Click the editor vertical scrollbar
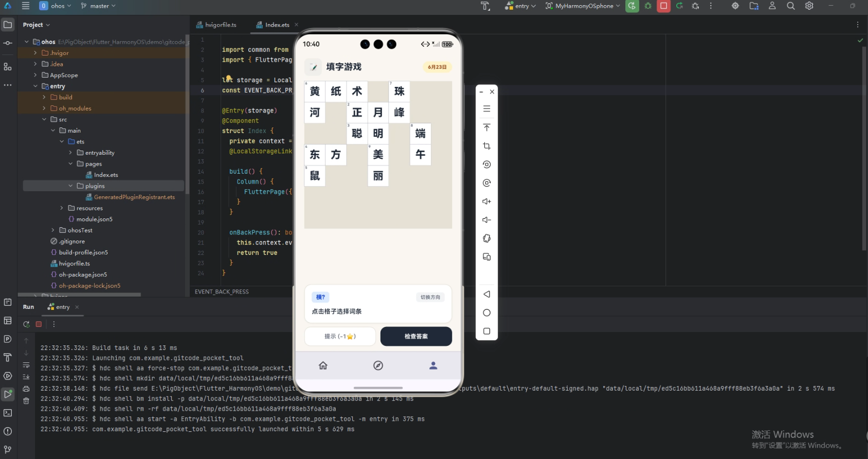Screen dimensions: 868x459 pos(864,148)
